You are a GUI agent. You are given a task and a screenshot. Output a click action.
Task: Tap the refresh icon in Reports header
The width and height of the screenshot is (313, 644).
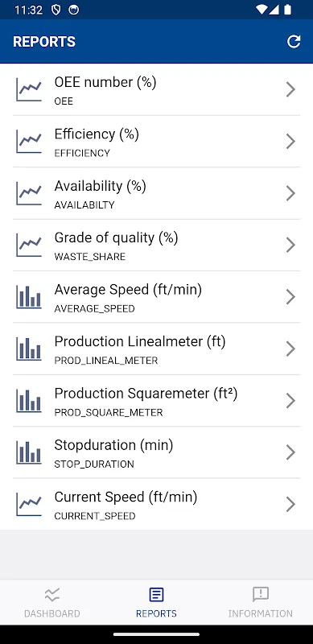click(x=294, y=42)
